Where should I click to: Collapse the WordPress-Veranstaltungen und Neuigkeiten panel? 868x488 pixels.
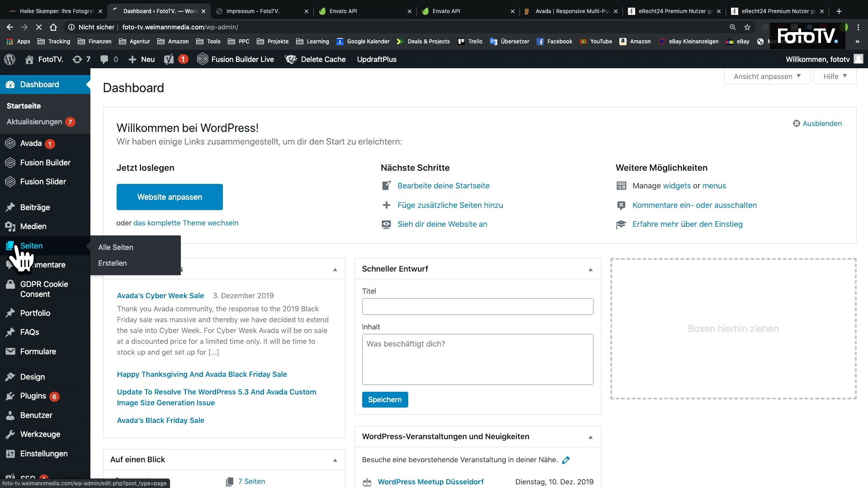pyautogui.click(x=590, y=437)
